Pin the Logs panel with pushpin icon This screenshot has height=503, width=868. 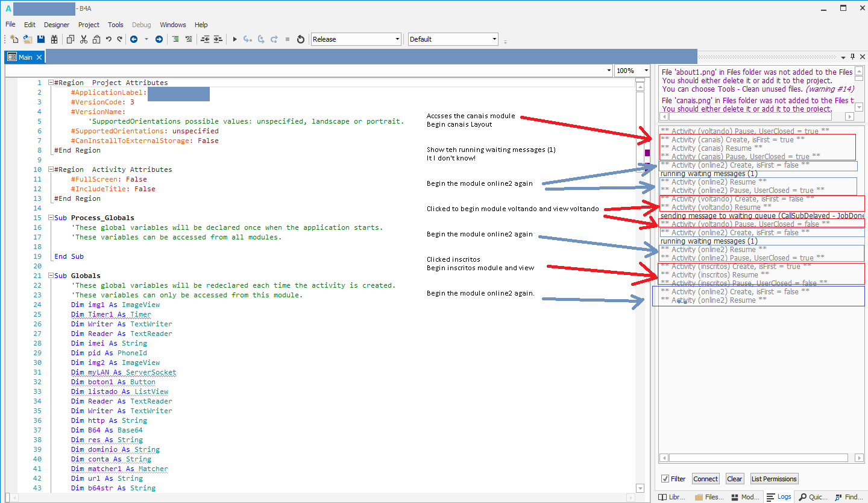852,57
